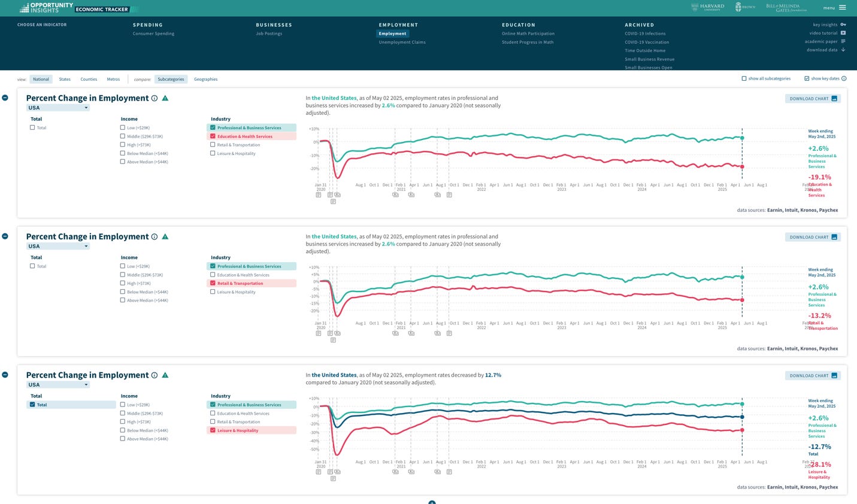Image resolution: width=857 pixels, height=504 pixels.
Task: Select Student Progress in Math indicator
Action: (528, 42)
